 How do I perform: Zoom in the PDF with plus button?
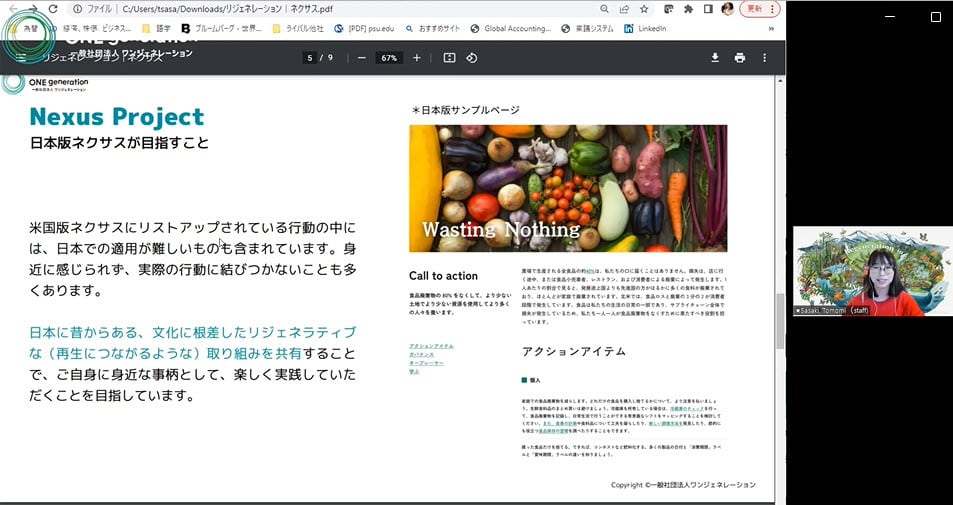click(x=417, y=58)
